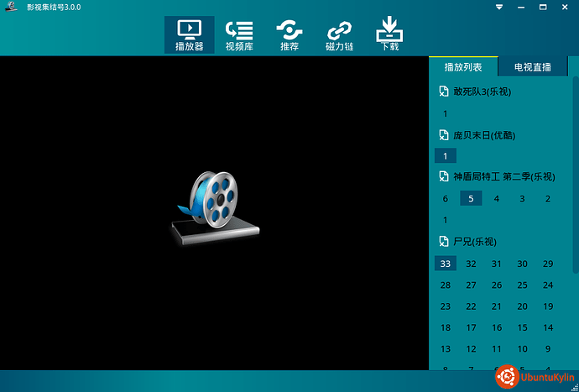Open the 视频库 video library

click(x=239, y=35)
